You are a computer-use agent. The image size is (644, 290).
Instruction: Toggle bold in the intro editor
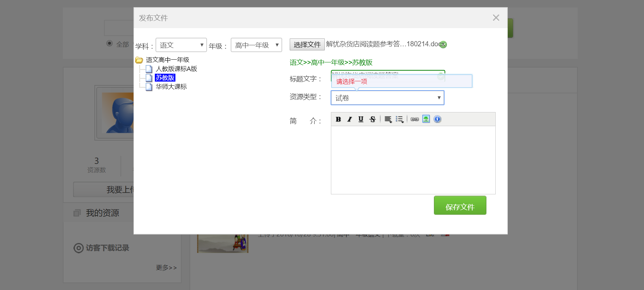point(338,119)
